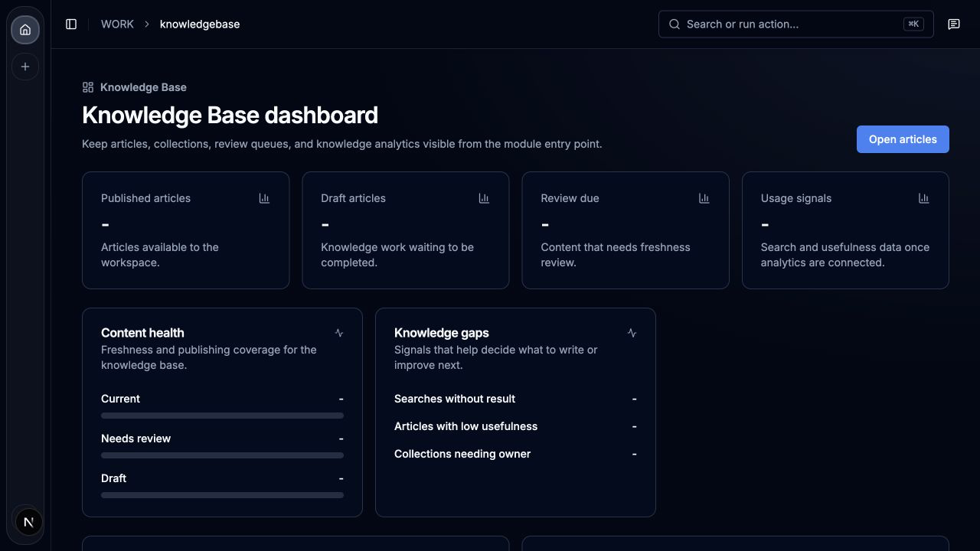Image resolution: width=980 pixels, height=551 pixels.
Task: Select the knowledgebase breadcrumb
Action: click(200, 24)
